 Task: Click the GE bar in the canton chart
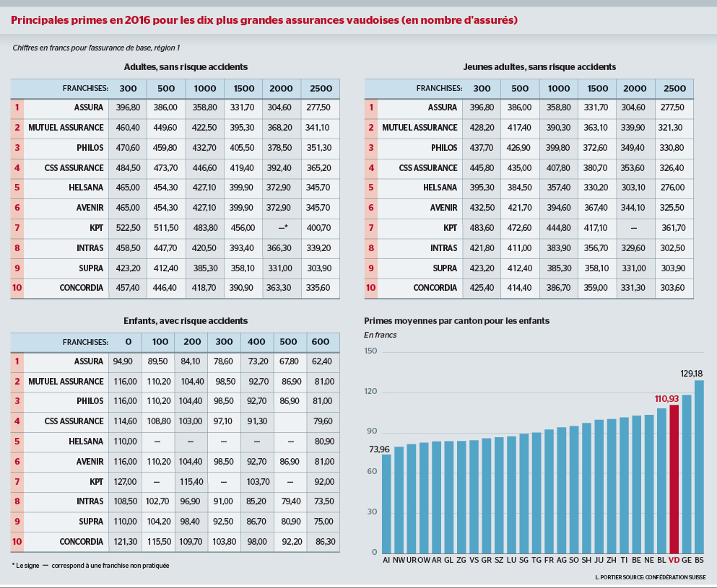(687, 474)
